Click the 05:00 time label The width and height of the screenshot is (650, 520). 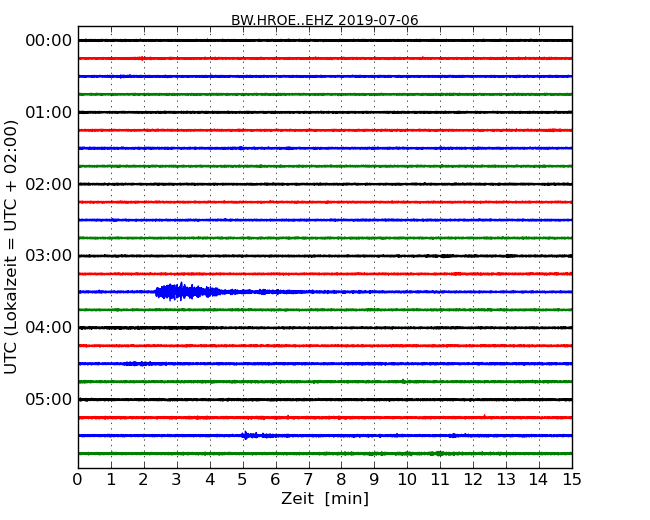pos(49,399)
